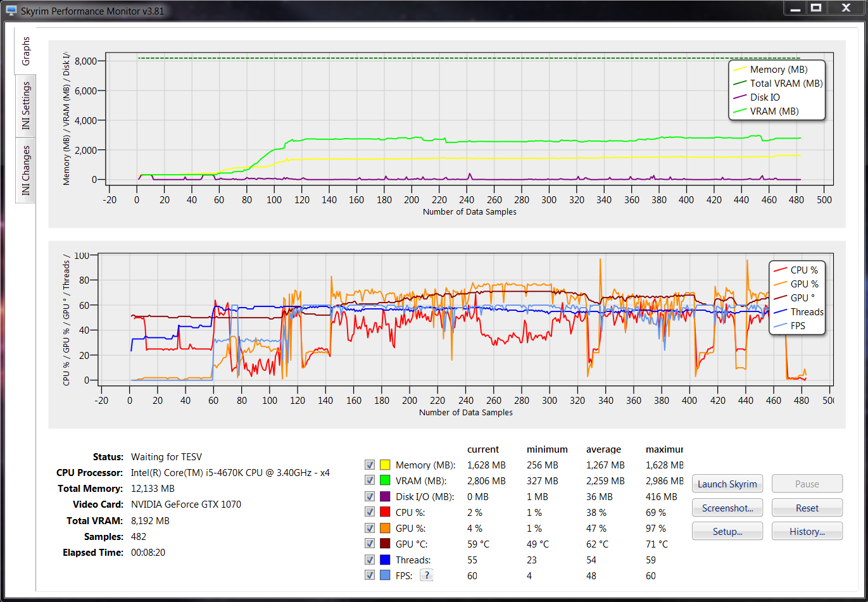Click the CPU % average value 38 %
Image resolution: width=868 pixels, height=602 pixels.
pos(596,513)
